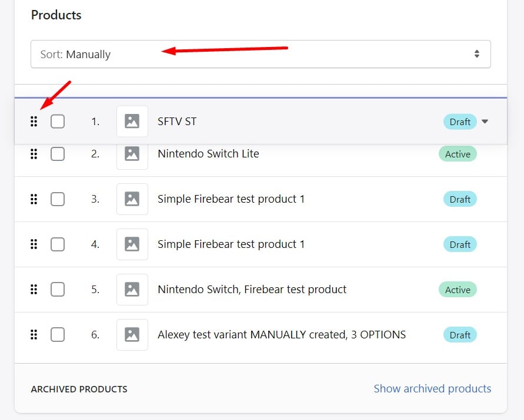This screenshot has height=420, width=524.
Task: Click the image placeholder of Nintendo Switch Lite
Action: click(x=132, y=154)
